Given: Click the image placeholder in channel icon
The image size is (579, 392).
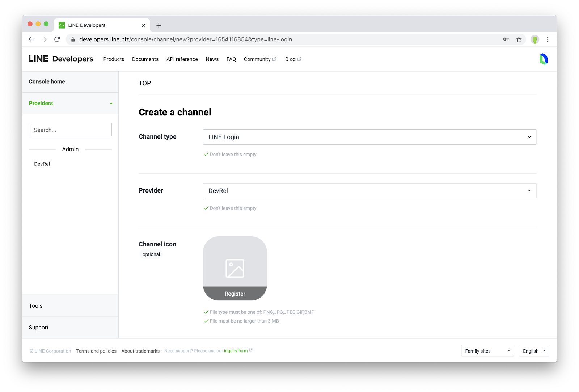Looking at the screenshot, I should tap(235, 268).
